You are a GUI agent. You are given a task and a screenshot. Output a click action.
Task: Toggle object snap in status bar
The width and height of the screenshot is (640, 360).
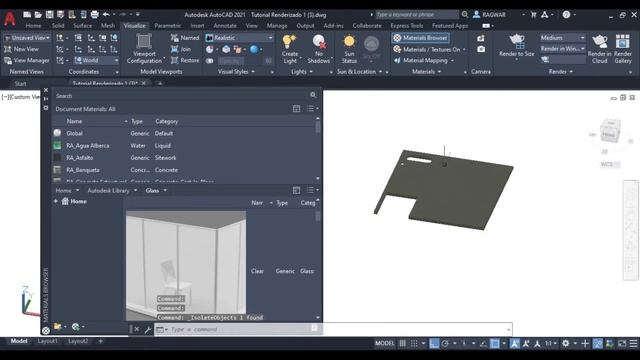pos(495,344)
